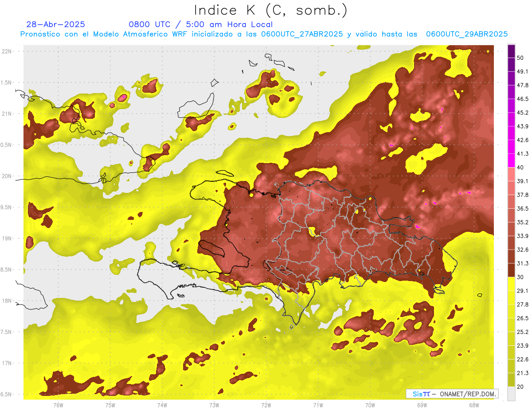
Task: Click the "22N" latitude label
Action: [7, 51]
